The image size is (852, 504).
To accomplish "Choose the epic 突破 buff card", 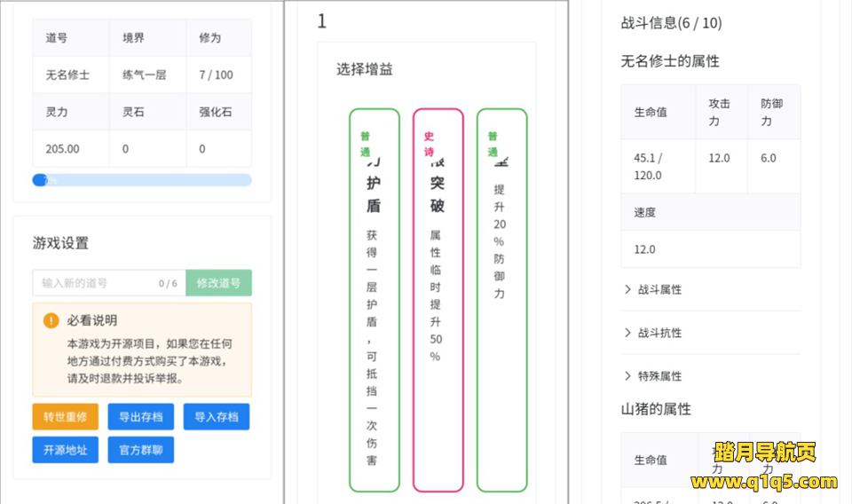I will click(438, 302).
